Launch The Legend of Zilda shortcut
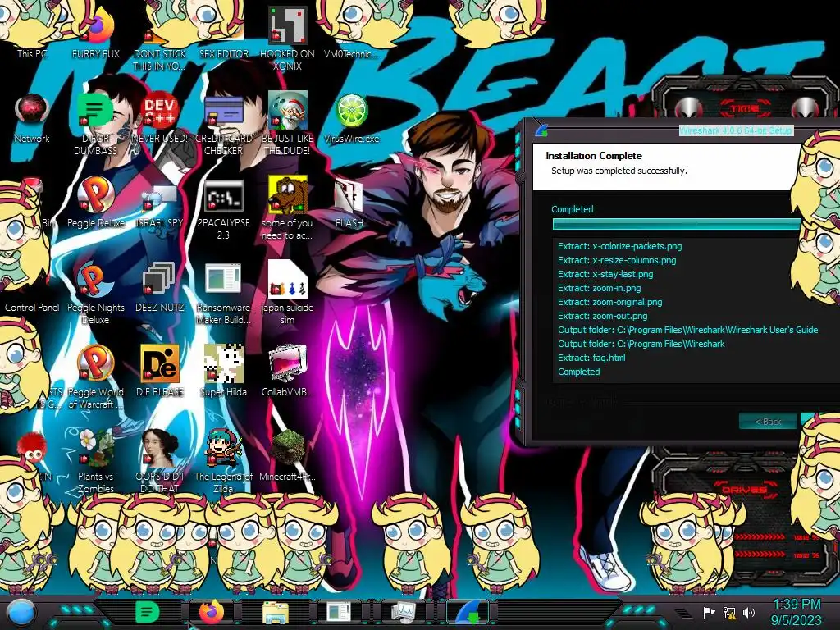This screenshot has width=840, height=630. pyautogui.click(x=223, y=462)
